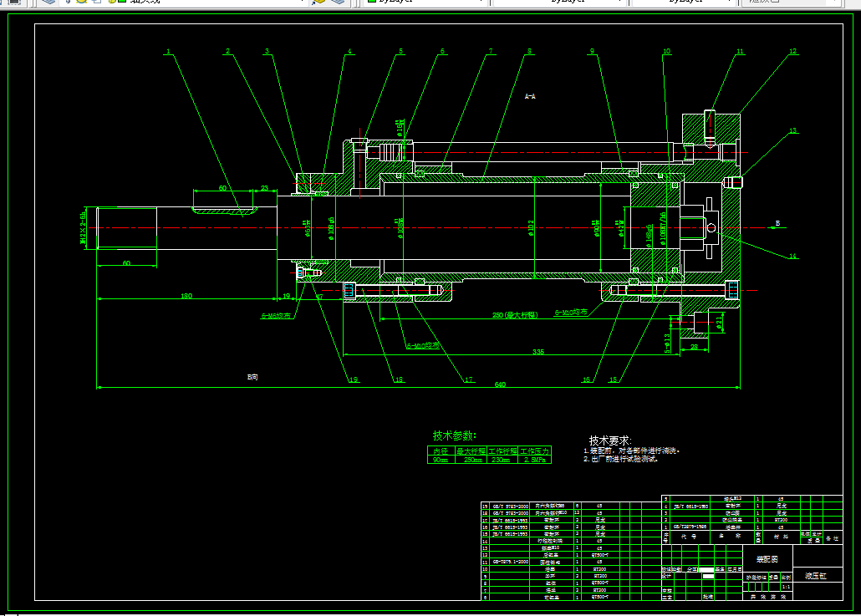Select part balloon number 13
This screenshot has height=616, width=861.
793,131
